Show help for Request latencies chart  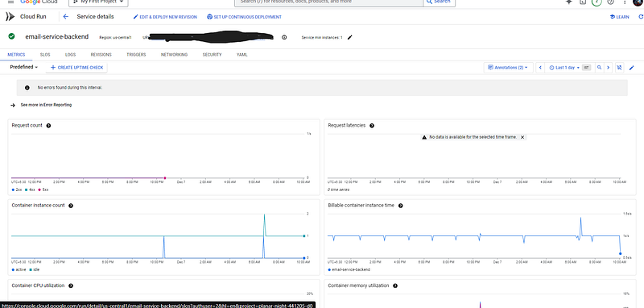pos(372,126)
